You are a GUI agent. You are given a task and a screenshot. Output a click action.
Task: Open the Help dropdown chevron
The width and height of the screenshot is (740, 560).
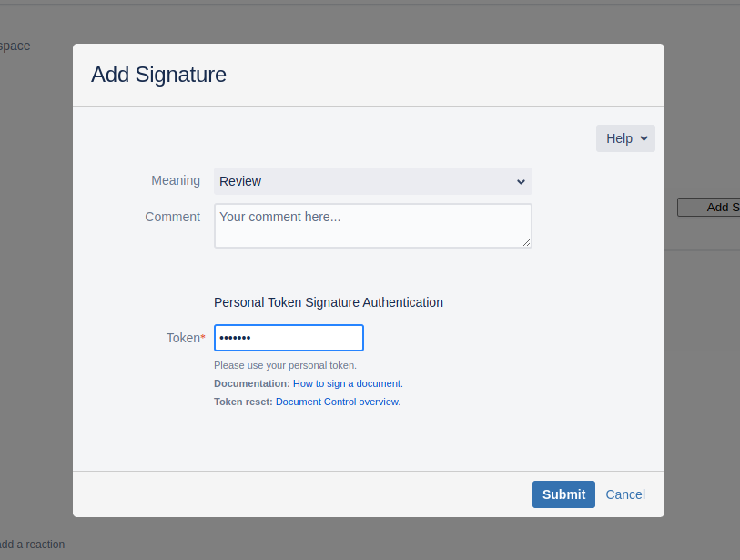pos(643,137)
